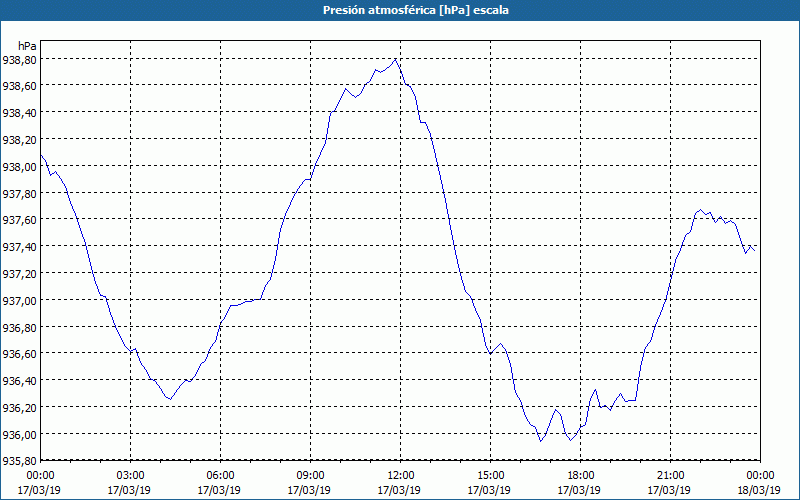Click the 936,00 y-axis label
This screenshot has width=800, height=500.
[x=19, y=435]
